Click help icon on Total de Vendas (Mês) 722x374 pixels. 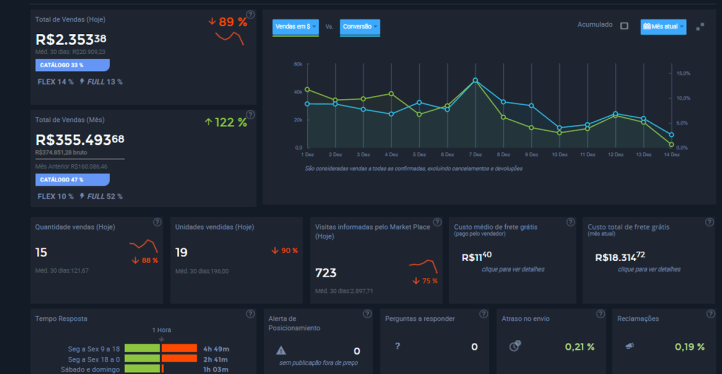click(250, 114)
